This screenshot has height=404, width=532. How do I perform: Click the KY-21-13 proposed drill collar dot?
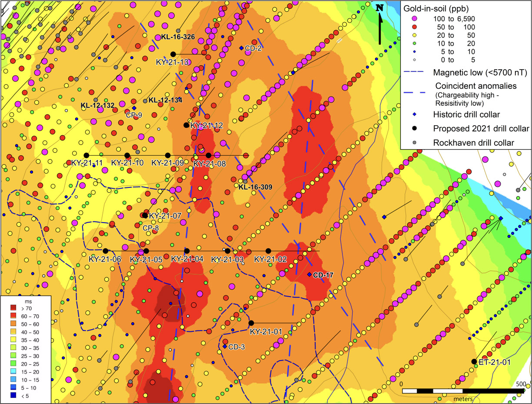pos(173,54)
